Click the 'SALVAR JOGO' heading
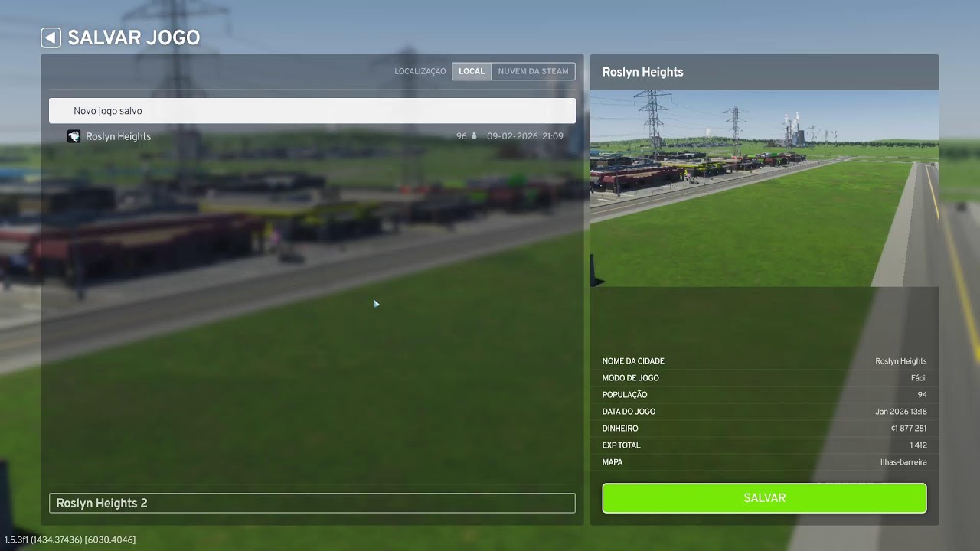The image size is (980, 551). pyautogui.click(x=134, y=37)
